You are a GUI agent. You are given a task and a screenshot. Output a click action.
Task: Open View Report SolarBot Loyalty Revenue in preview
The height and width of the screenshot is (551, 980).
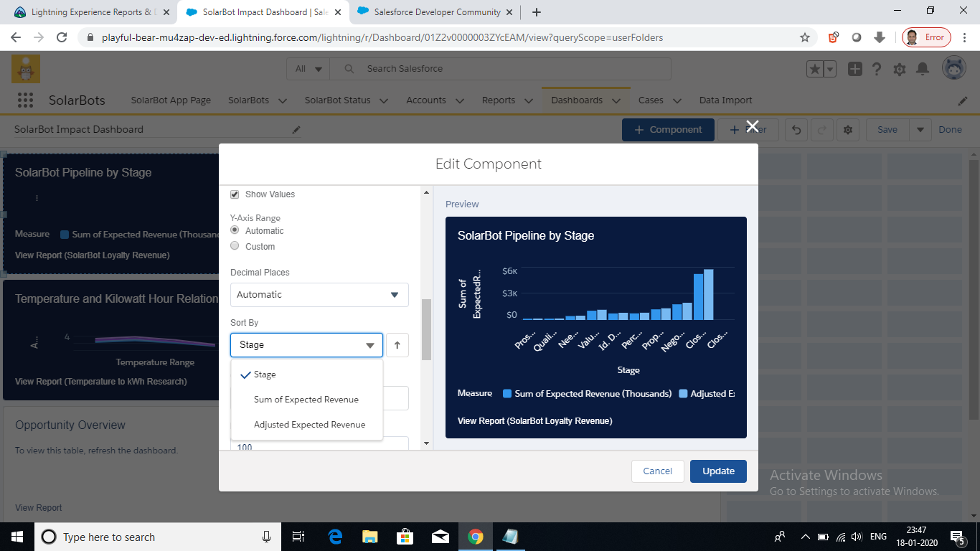pyautogui.click(x=534, y=421)
